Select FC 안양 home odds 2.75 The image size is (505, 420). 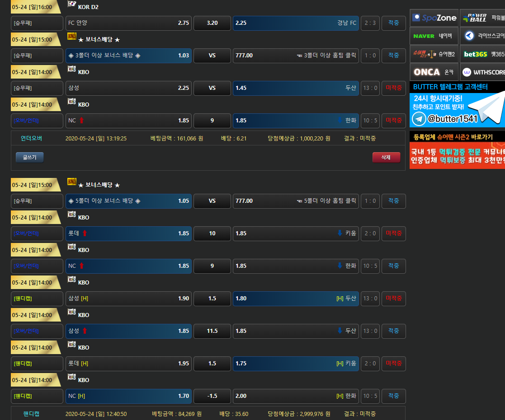(128, 23)
